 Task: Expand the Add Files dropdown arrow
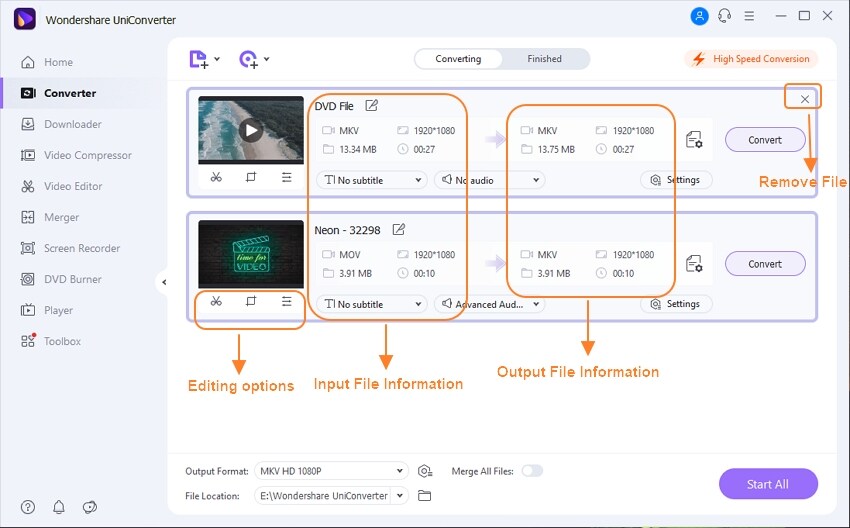[x=217, y=59]
